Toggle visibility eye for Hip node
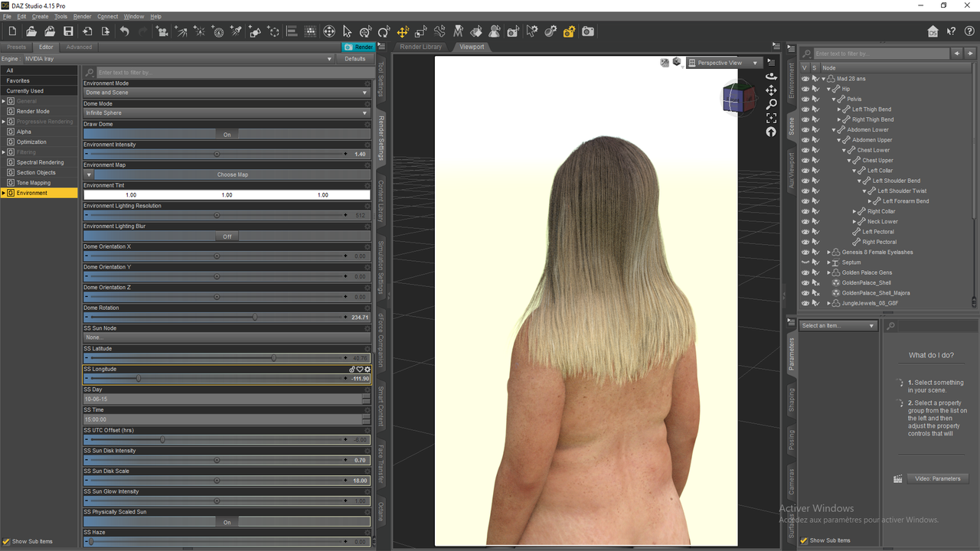 [x=805, y=89]
